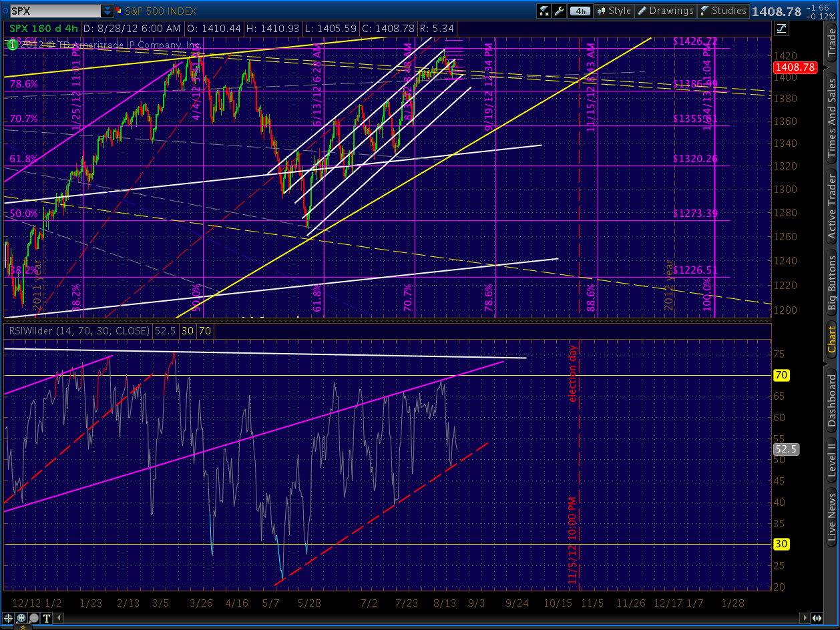Click the $1320.26 Fibonacci price label

[695, 159]
